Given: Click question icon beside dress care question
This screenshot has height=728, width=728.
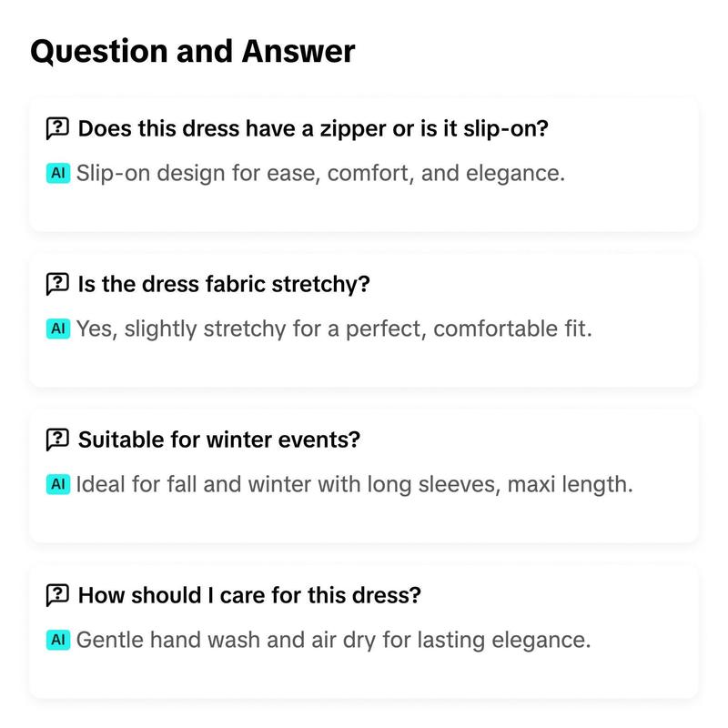Looking at the screenshot, I should (57, 595).
